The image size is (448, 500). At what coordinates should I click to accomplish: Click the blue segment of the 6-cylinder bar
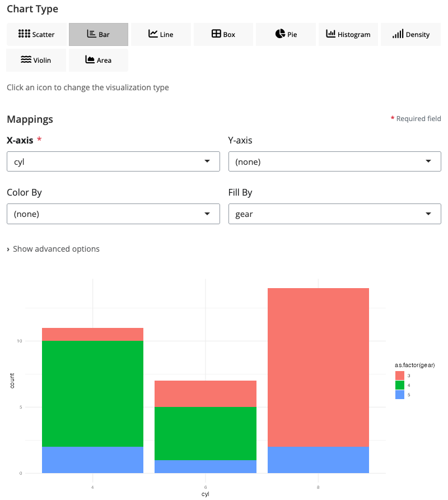tap(206, 466)
